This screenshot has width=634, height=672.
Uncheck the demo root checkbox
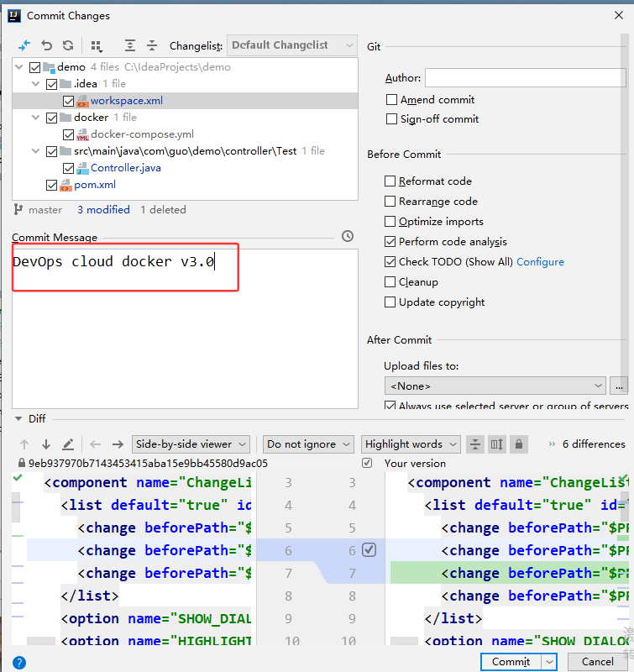tap(34, 67)
